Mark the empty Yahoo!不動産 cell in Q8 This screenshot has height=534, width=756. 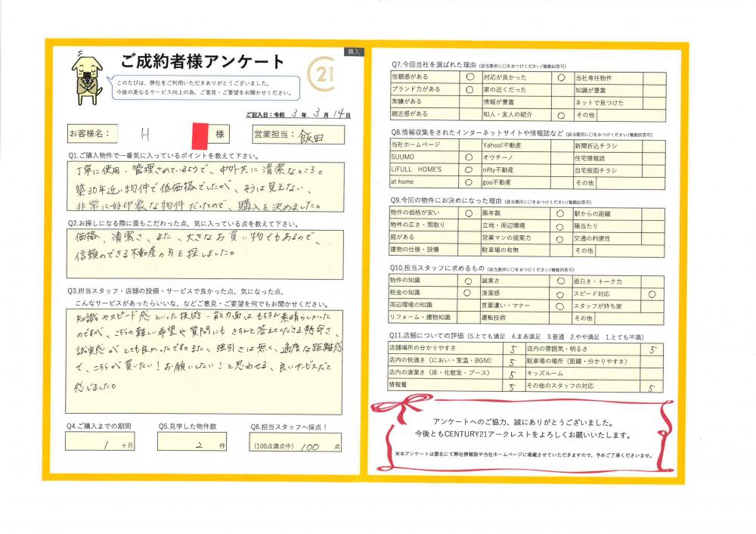coord(561,144)
